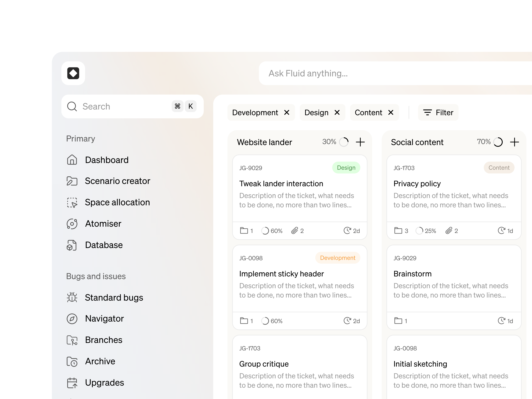Open Space allocation
Image resolution: width=532 pixels, height=399 pixels.
point(117,202)
